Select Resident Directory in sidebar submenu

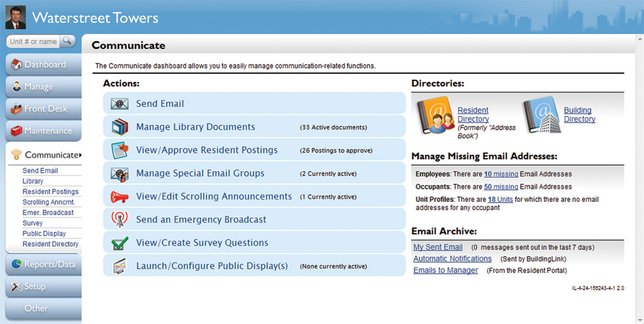pos(50,244)
